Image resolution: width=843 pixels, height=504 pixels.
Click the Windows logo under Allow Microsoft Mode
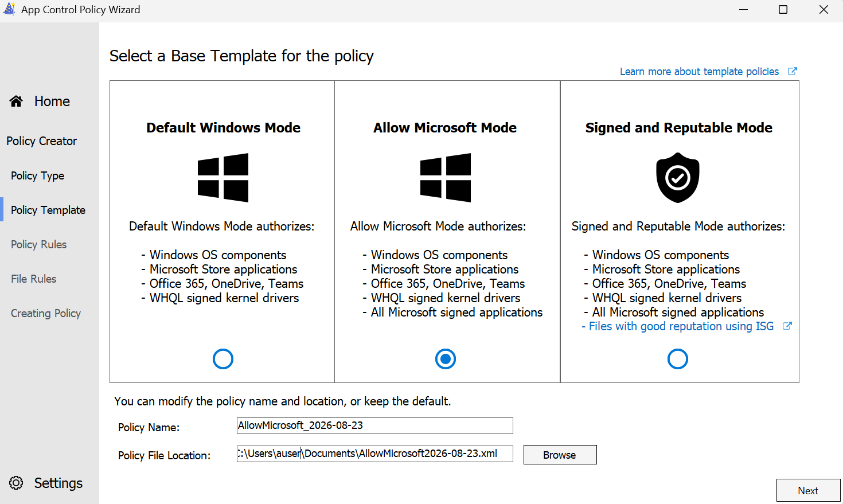coord(446,178)
